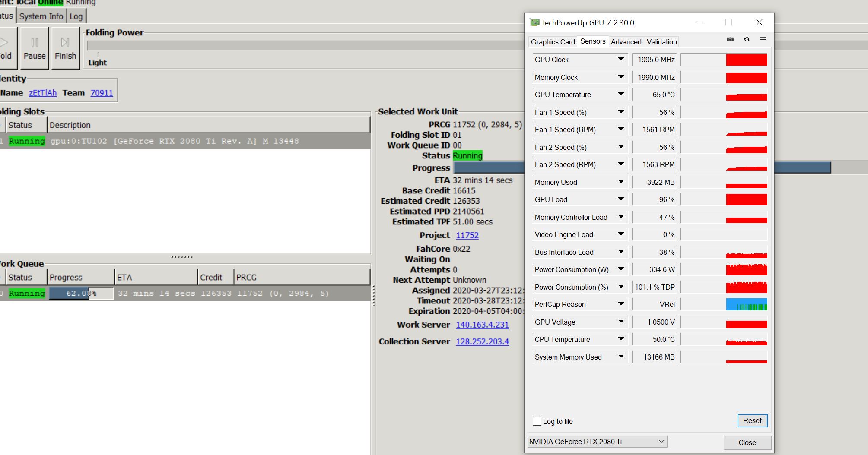Open the Memory Controller Load dropdown
The width and height of the screenshot is (868, 455).
pos(621,217)
